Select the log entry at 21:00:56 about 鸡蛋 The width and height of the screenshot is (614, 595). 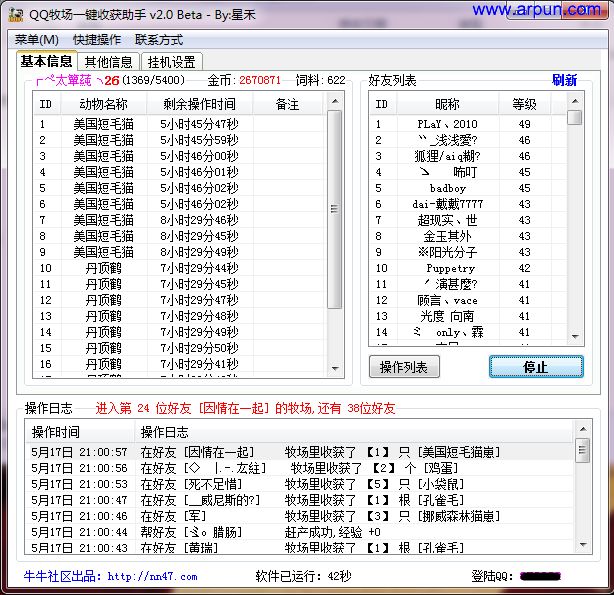[x=300, y=468]
